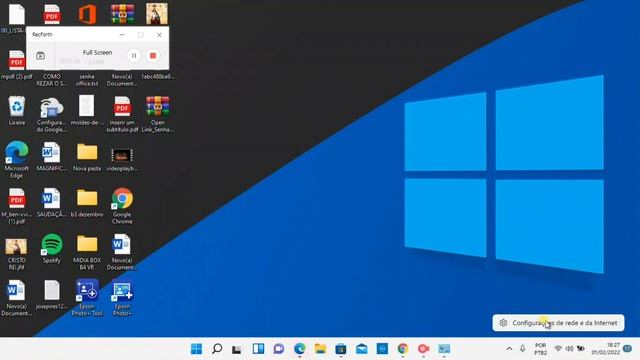This screenshot has width=640, height=360.
Task: Open Widgets from the taskbar
Action: coord(258,349)
